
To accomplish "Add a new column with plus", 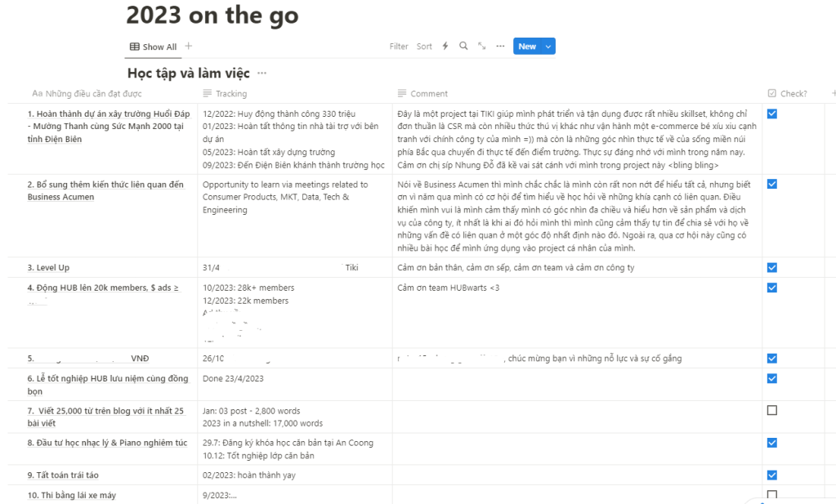I will click(833, 93).
